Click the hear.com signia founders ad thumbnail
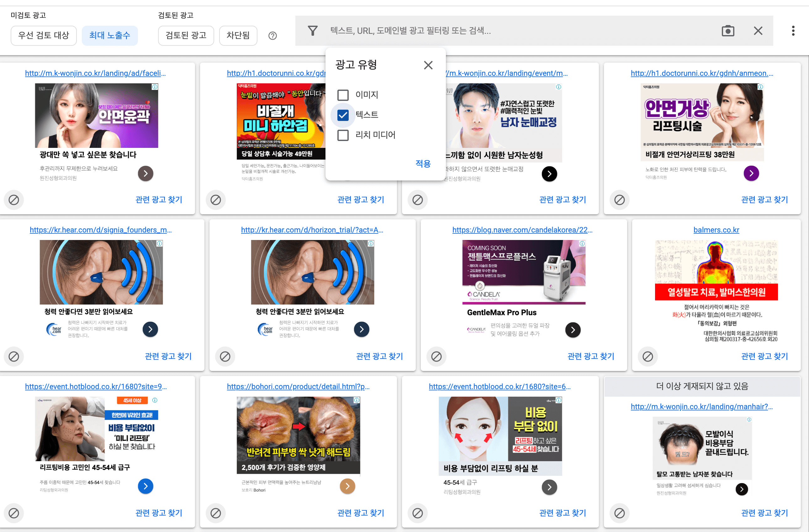Screen dimensions: 809x532 [101, 272]
